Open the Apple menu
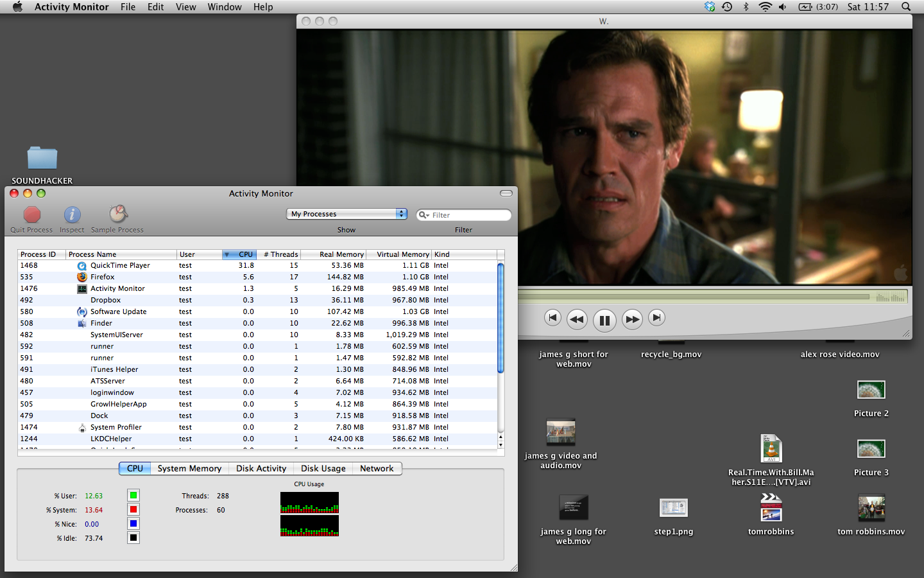Viewport: 924px width, 578px height. [17, 7]
